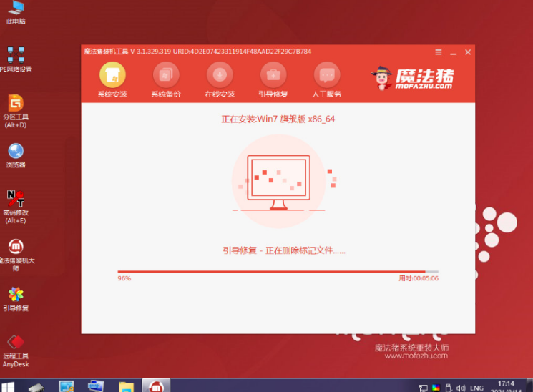Open the 引导修复 (Boot Repair) toolbar icon
Screen dimensions: 533x392
coord(273,79)
